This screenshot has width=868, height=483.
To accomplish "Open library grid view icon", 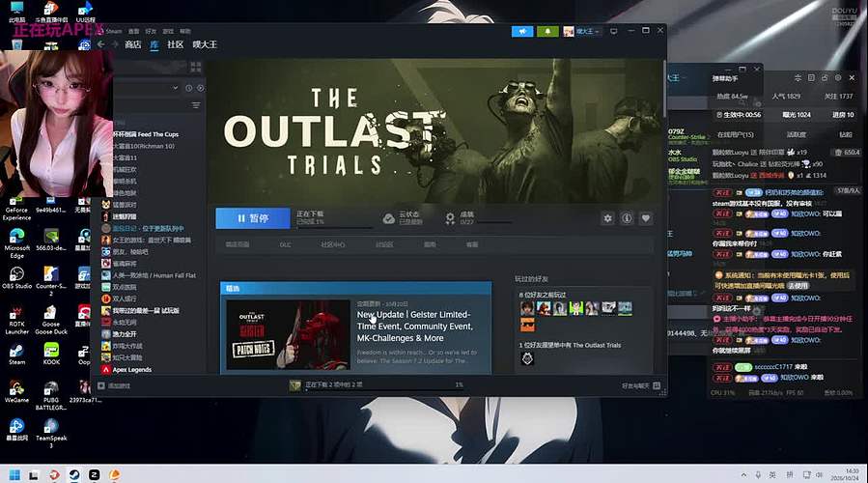I will point(196,67).
